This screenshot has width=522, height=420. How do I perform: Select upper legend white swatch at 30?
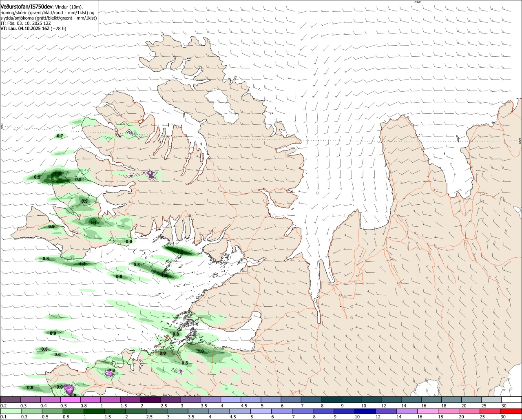pyautogui.click(x=512, y=400)
